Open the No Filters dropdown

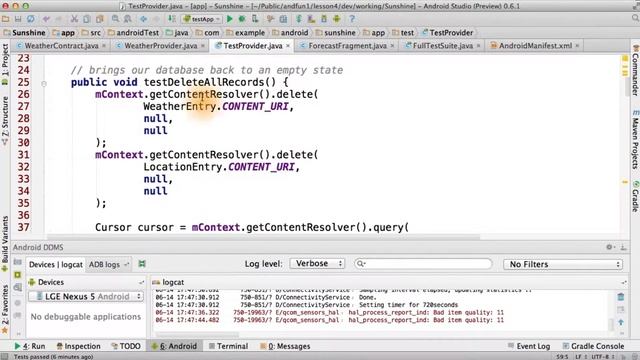563,264
